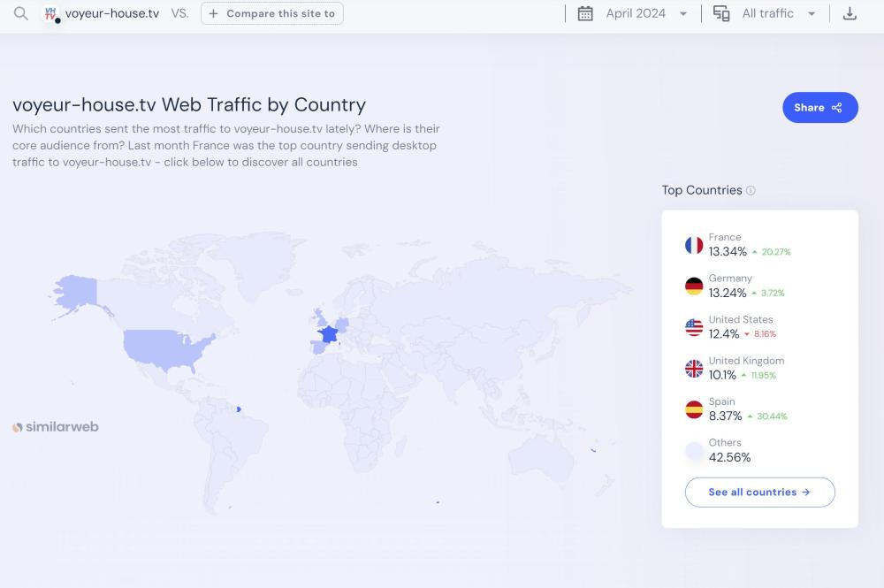The width and height of the screenshot is (884, 588).
Task: Click Compare this site to field
Action: 272,13
